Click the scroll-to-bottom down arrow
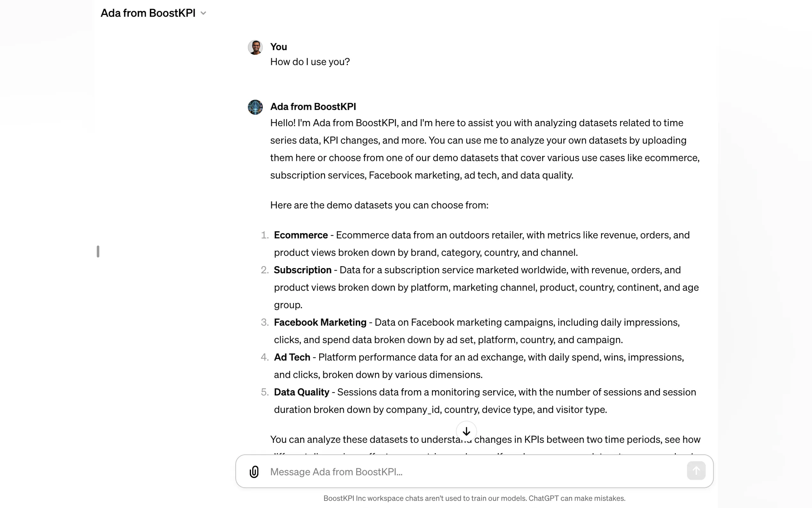Screen dimensions: 812x508 [x=466, y=431]
